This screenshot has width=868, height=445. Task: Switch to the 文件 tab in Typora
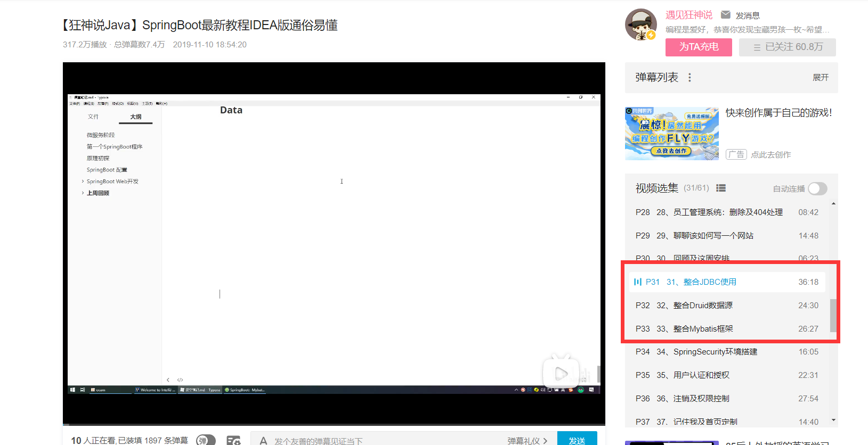point(93,117)
